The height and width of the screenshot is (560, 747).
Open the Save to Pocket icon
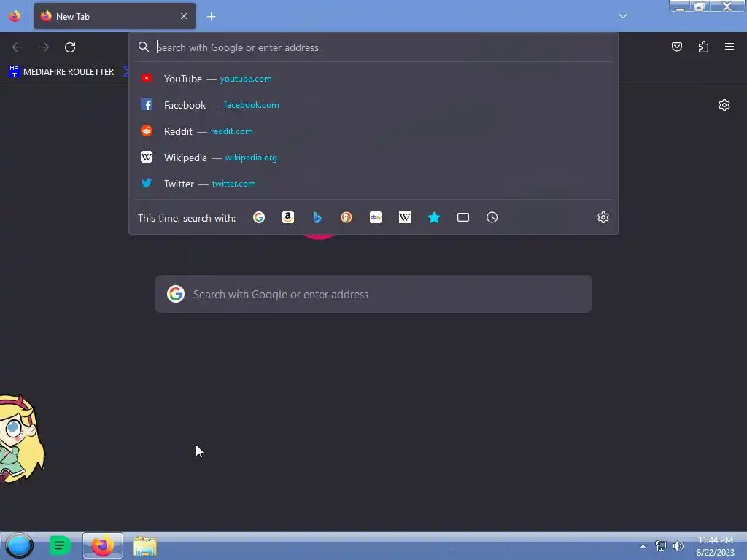pyautogui.click(x=676, y=47)
